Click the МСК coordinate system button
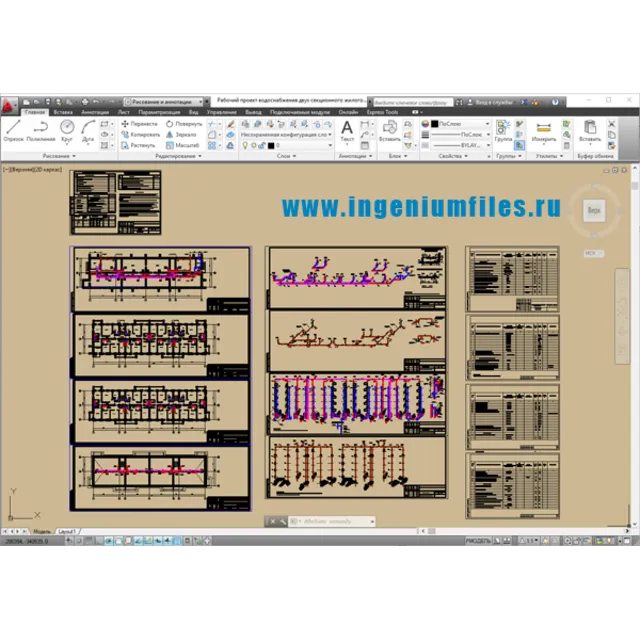 [x=593, y=253]
